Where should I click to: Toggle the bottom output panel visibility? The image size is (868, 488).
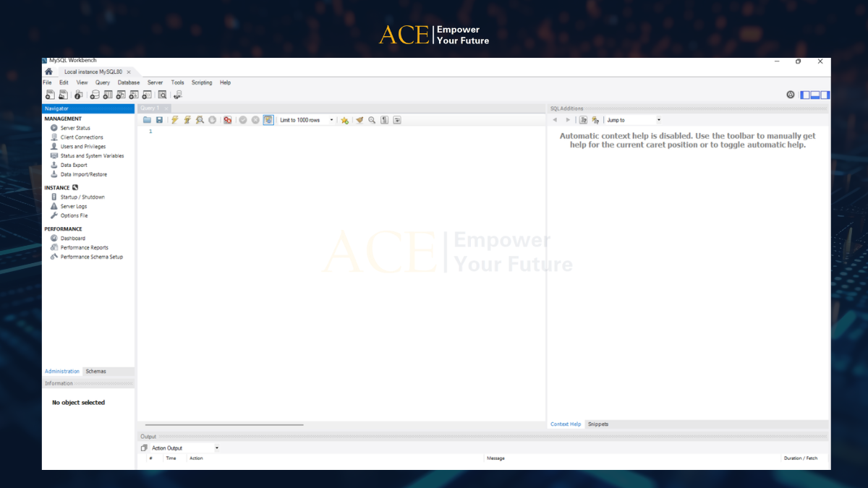point(815,95)
